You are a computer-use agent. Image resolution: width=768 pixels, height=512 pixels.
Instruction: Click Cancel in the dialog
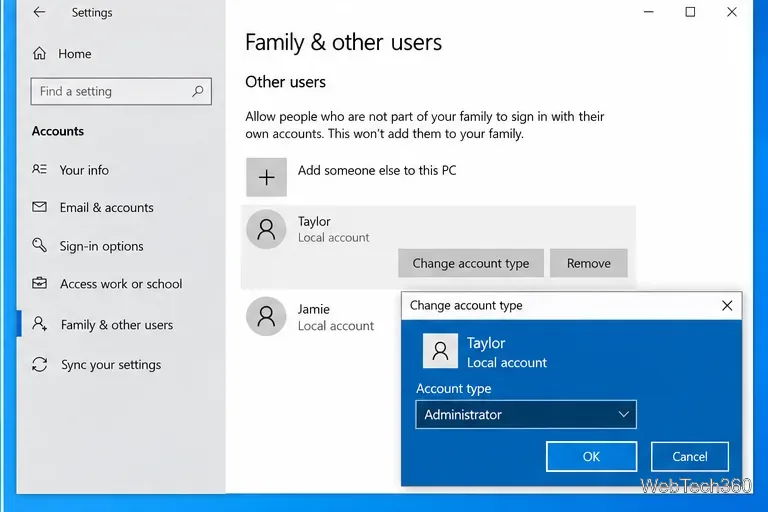[x=690, y=457]
